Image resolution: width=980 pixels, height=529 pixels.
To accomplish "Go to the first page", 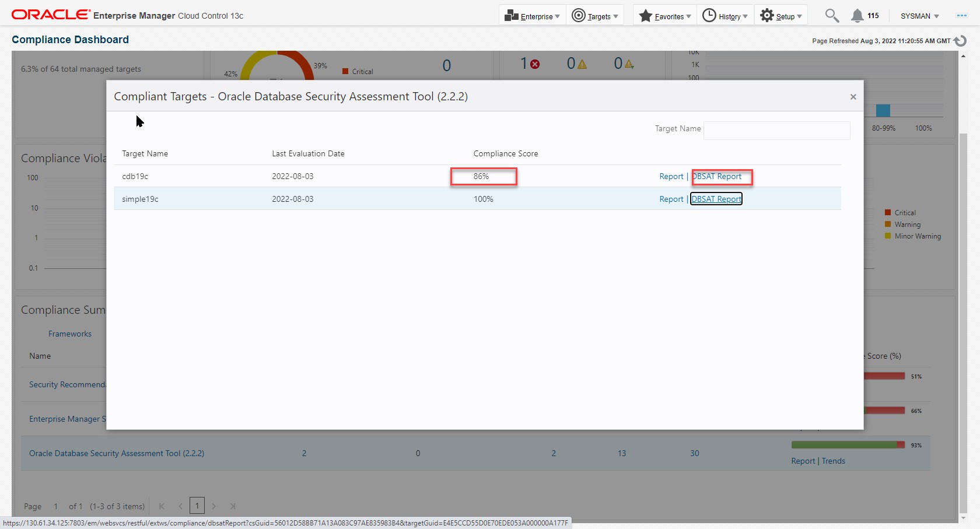I will [162, 506].
